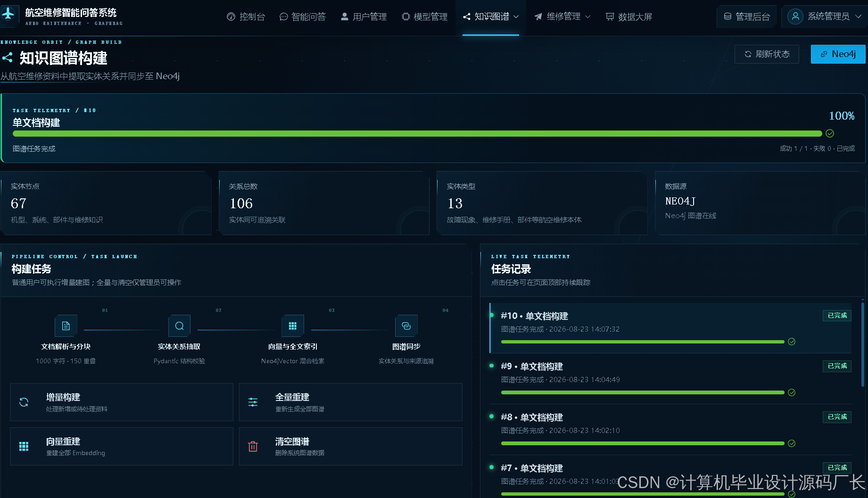This screenshot has height=498, width=868.
Task: Click the grid icon in 向量重建
Action: (24, 446)
